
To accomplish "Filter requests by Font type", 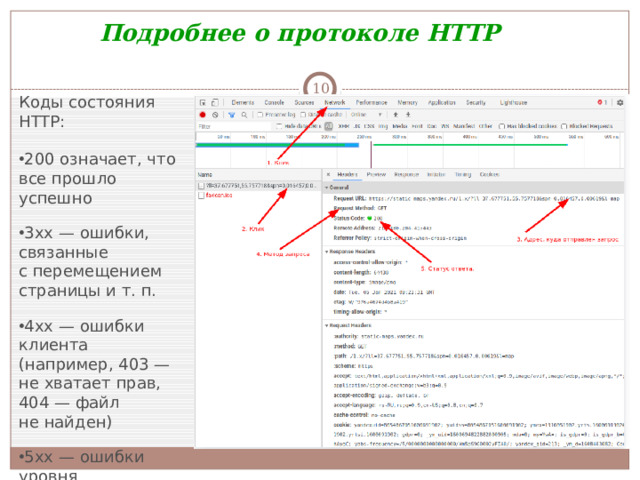I will tap(417, 126).
